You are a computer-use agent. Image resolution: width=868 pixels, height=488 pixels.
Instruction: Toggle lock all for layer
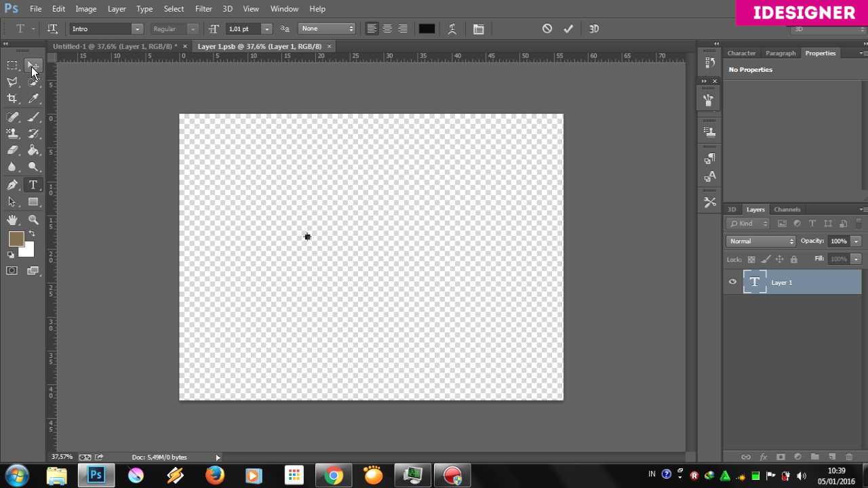794,259
